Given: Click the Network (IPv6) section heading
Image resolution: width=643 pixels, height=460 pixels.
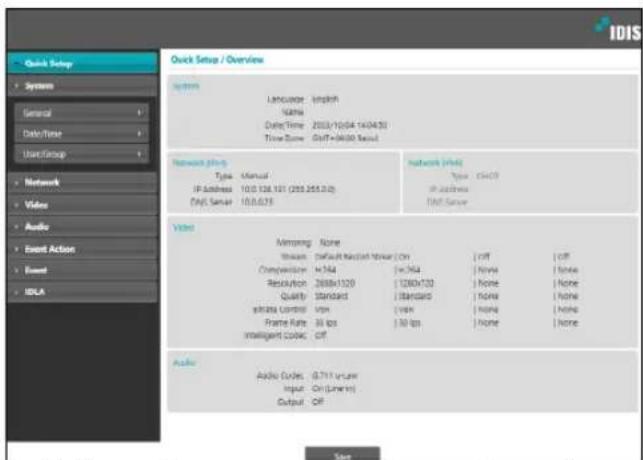Looking at the screenshot, I should tap(435, 163).
